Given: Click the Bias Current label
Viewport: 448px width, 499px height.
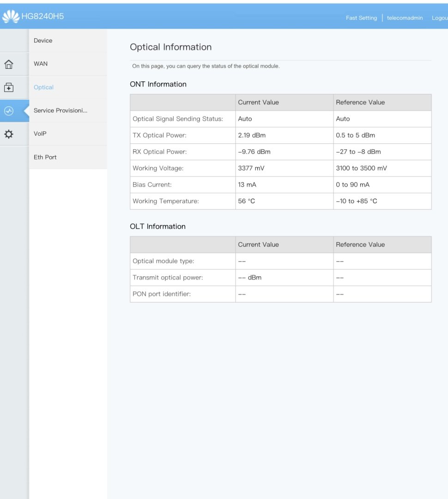Looking at the screenshot, I should [x=152, y=185].
